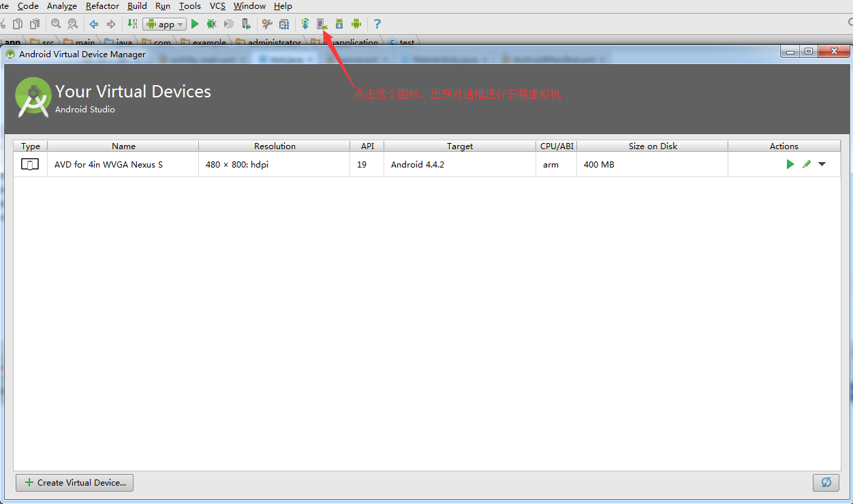This screenshot has height=504, width=853.
Task: Click Create Virtual Device button
Action: [75, 482]
